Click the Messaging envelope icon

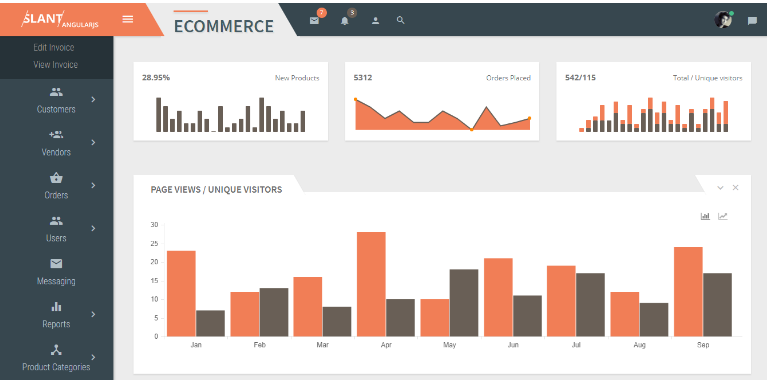56,264
